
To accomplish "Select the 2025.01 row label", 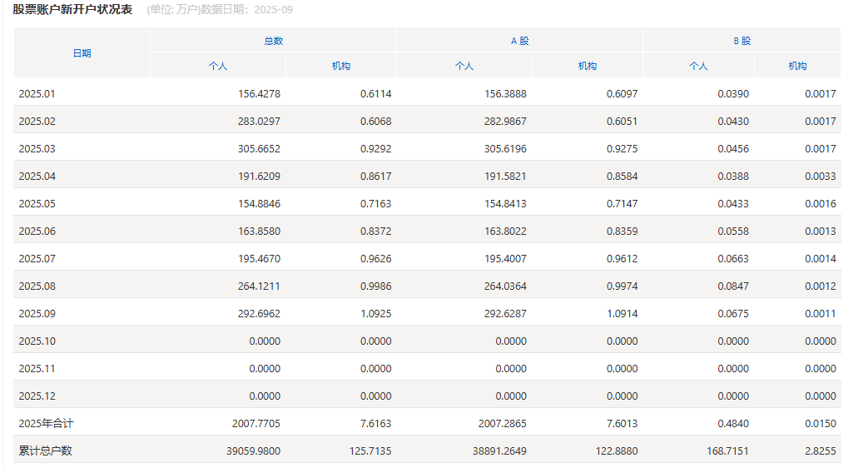I will (x=37, y=94).
